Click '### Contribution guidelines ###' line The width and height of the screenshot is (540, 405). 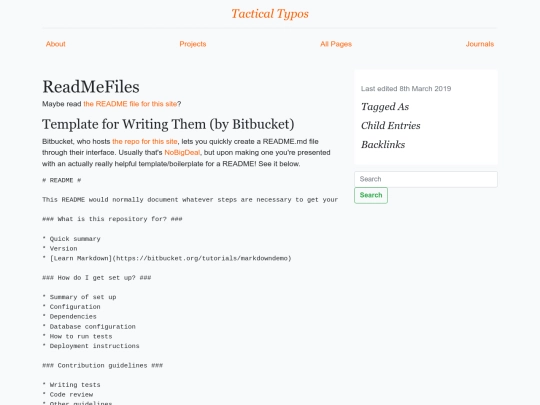click(x=102, y=365)
